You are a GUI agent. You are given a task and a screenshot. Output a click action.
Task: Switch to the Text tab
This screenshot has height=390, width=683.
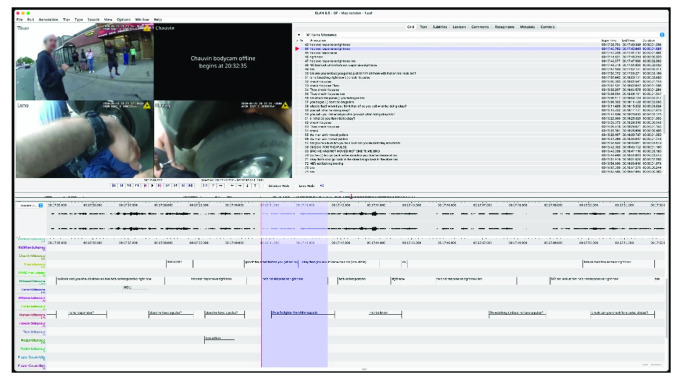click(x=423, y=27)
